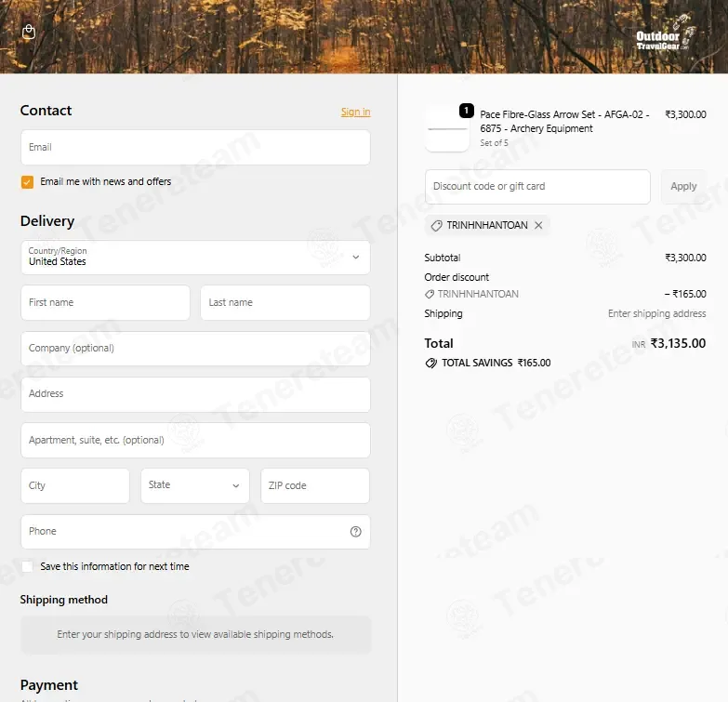Click the discount tag icon beside TRINHNHANTOAN chip
Viewport: 728px width, 702px height.
(436, 226)
